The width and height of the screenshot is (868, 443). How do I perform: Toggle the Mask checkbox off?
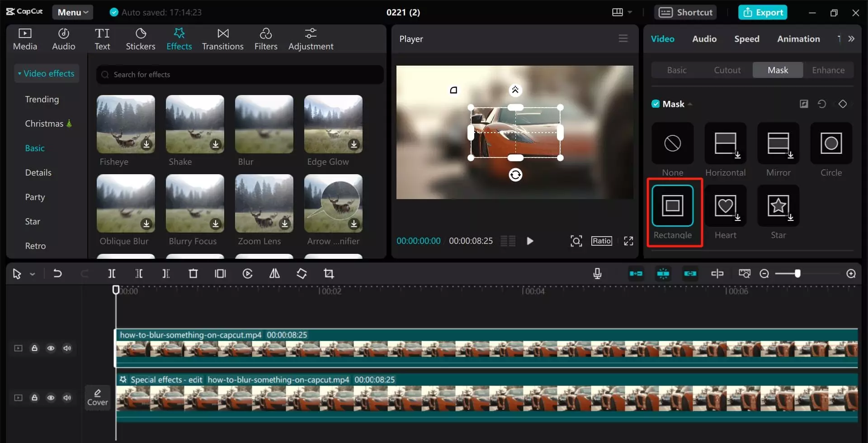tap(656, 104)
